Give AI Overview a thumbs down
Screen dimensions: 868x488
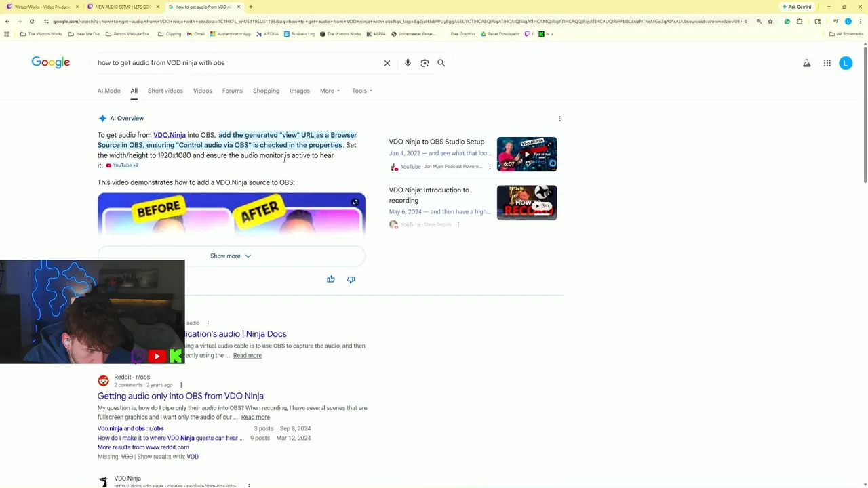tap(351, 279)
